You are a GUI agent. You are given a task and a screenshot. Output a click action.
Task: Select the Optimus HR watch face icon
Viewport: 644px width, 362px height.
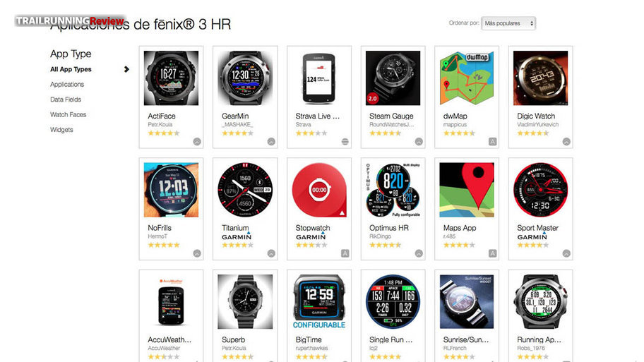393,190
